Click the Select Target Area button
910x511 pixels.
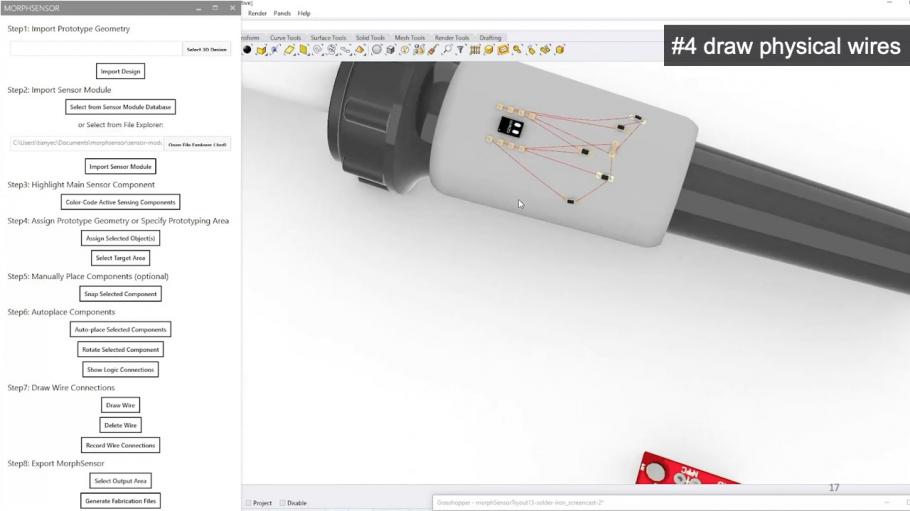[120, 258]
